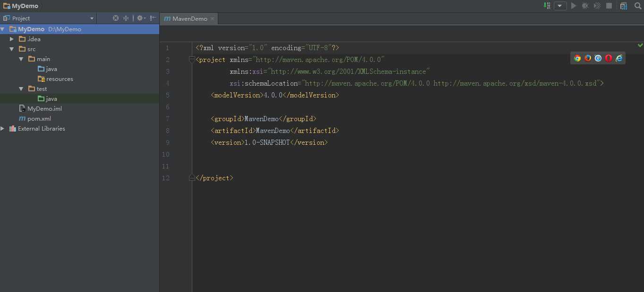Viewport: 644px width, 292px height.
Task: Click the green Run play icon
Action: click(x=574, y=6)
